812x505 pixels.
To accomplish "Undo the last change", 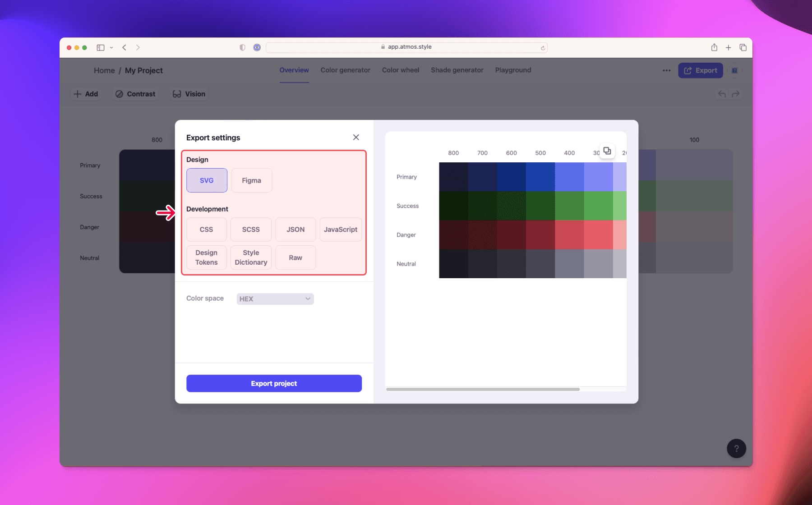I will coord(722,94).
